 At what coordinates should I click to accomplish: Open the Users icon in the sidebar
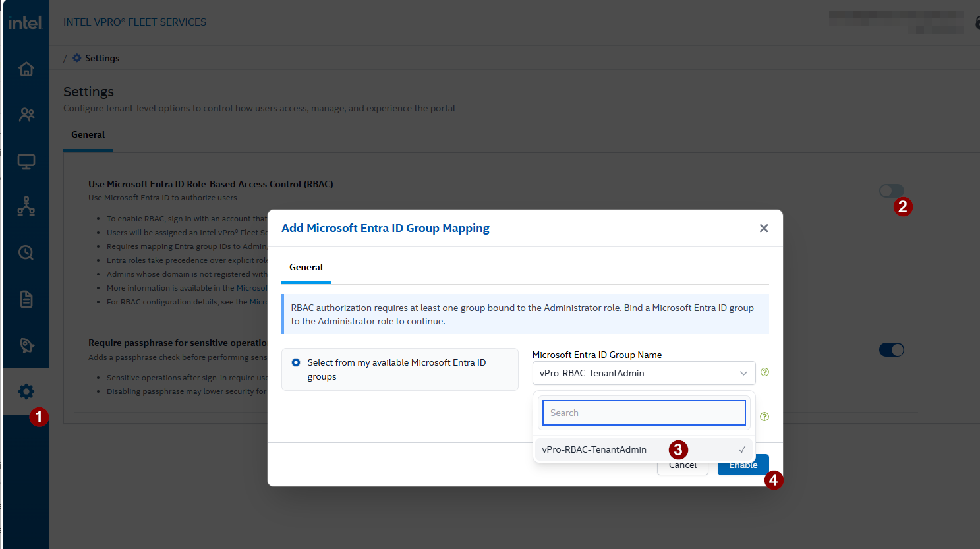click(x=26, y=115)
